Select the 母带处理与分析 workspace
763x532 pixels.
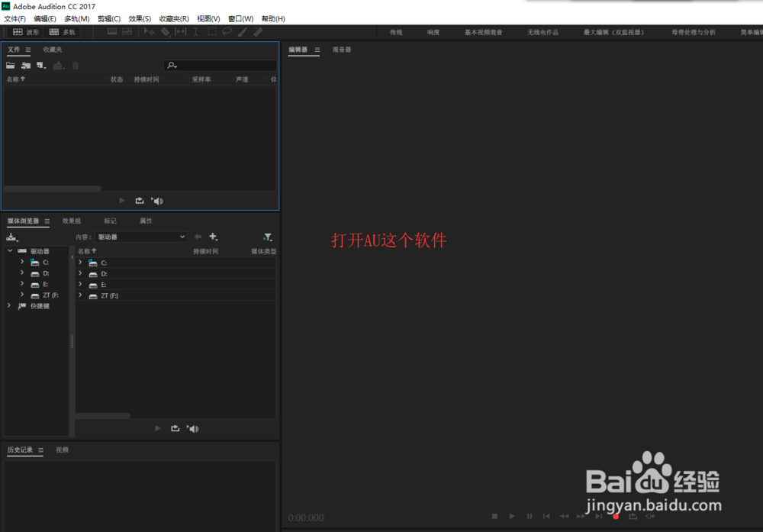[x=694, y=32]
